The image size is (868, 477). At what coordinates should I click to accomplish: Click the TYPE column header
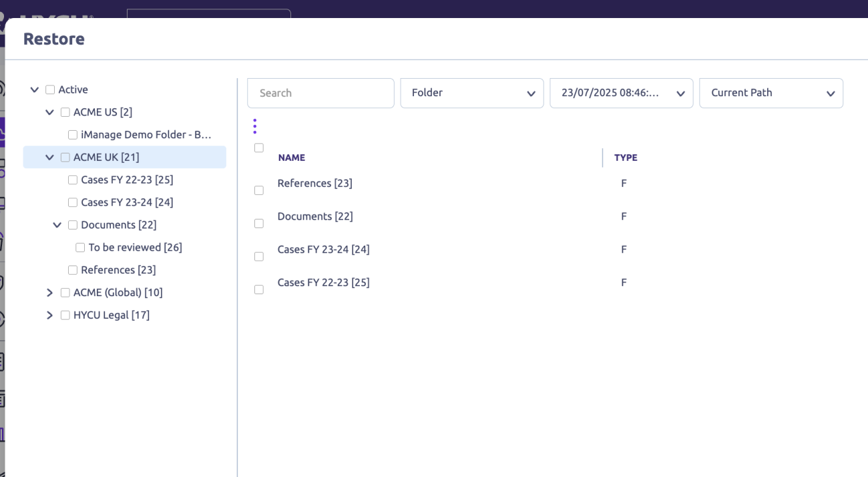(x=626, y=158)
